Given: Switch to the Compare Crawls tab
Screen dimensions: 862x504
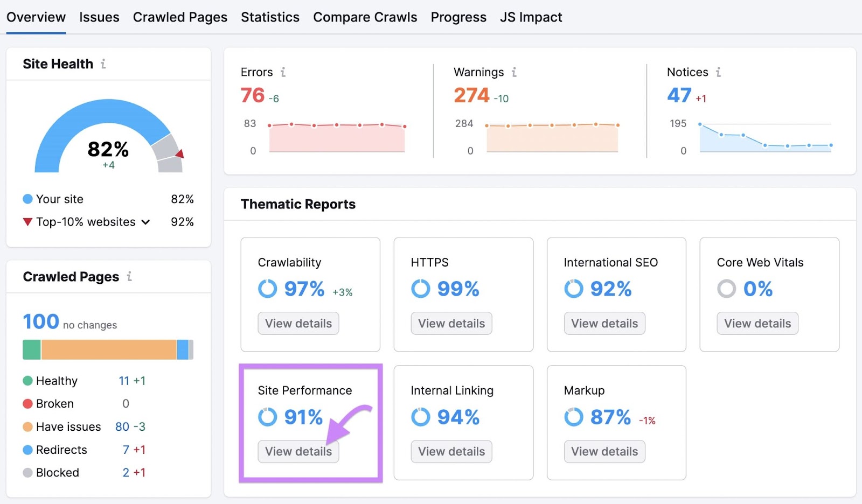Looking at the screenshot, I should pos(365,17).
